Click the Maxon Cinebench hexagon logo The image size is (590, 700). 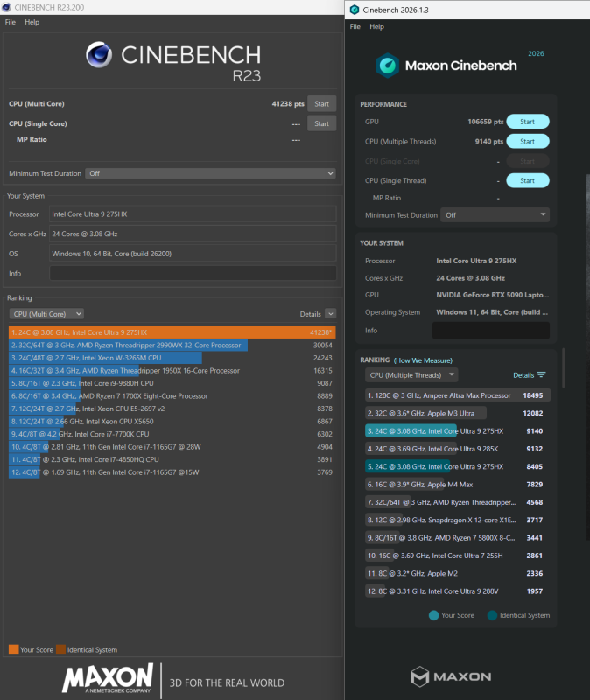tap(387, 66)
